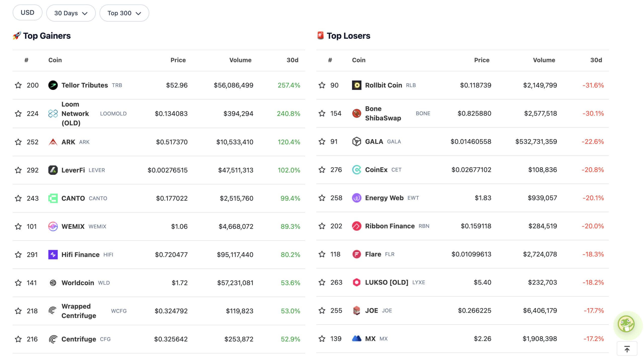644x360 pixels.
Task: Click the $6,406,179 JOE volume
Action: point(540,311)
